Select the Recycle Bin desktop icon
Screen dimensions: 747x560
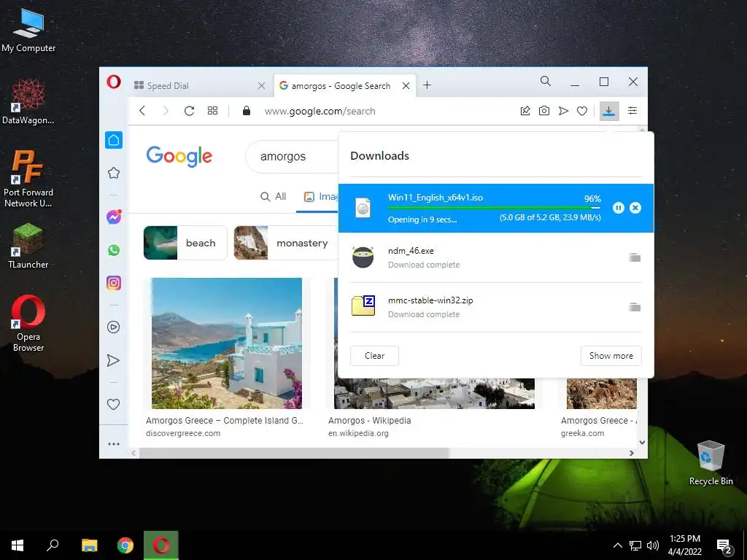click(711, 463)
